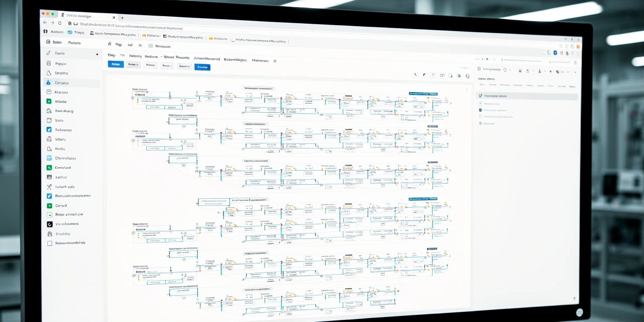The width and height of the screenshot is (644, 322).
Task: Select the first tool icon above the canvas
Action: pos(416,75)
